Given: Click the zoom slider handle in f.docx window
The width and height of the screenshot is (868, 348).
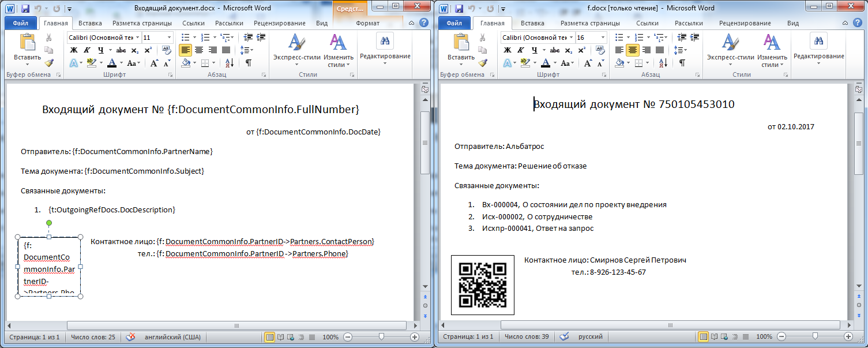Looking at the screenshot, I should pyautogui.click(x=815, y=336).
